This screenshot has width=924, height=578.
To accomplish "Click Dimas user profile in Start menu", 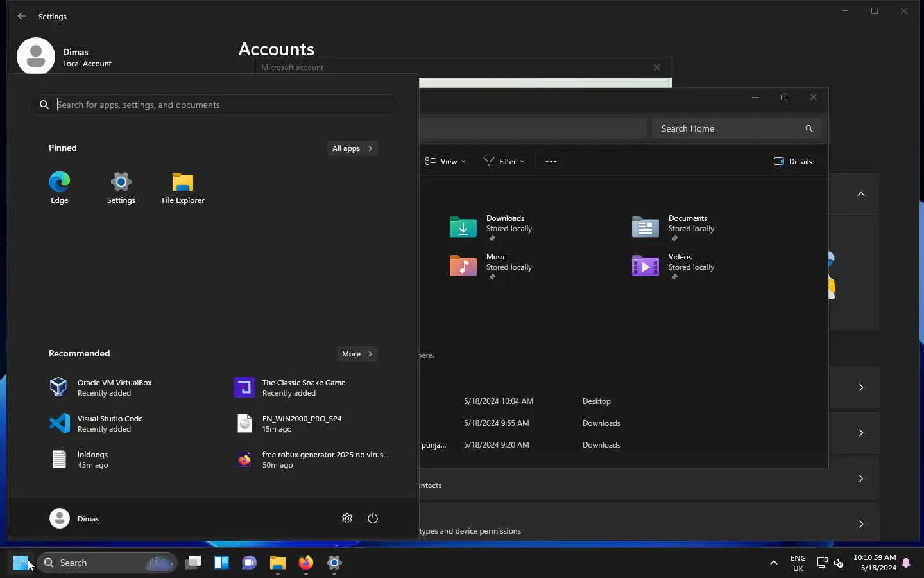I will click(x=74, y=518).
